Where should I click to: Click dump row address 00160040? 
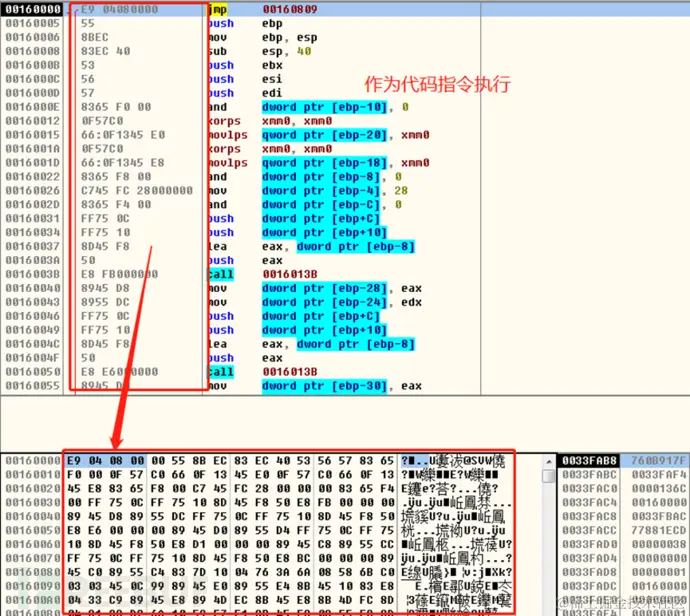33,517
